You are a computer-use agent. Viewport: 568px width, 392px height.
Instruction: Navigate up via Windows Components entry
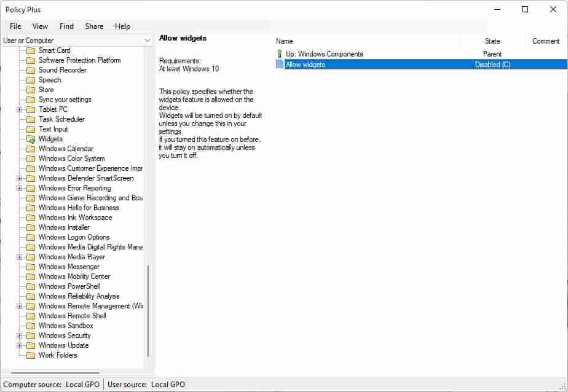[x=326, y=53]
